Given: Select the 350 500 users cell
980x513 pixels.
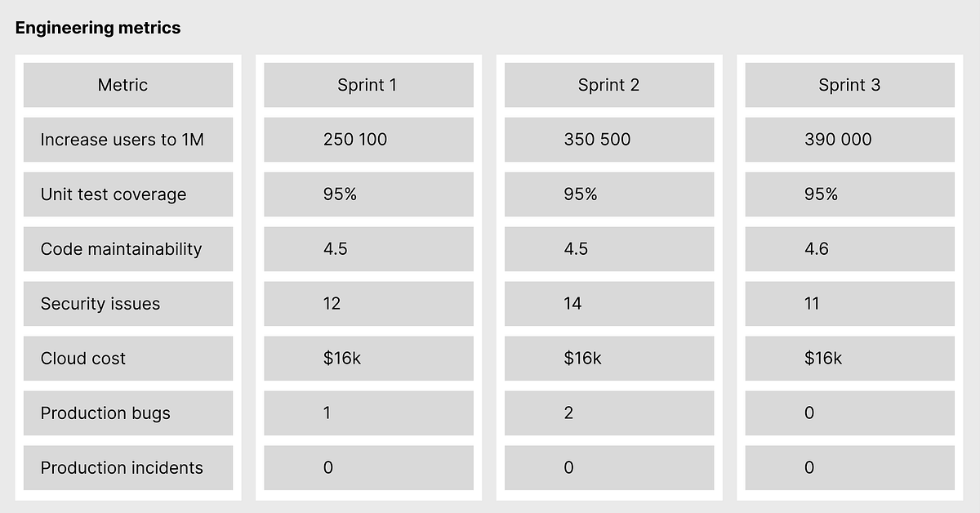Looking at the screenshot, I should [x=609, y=140].
